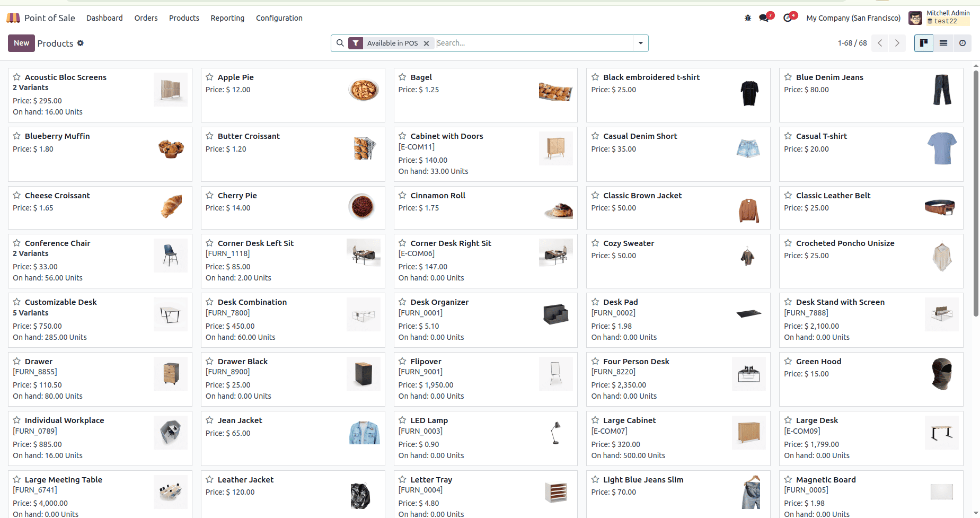Mark Apple Pie as favorite
The width and height of the screenshot is (980, 518).
click(x=210, y=77)
